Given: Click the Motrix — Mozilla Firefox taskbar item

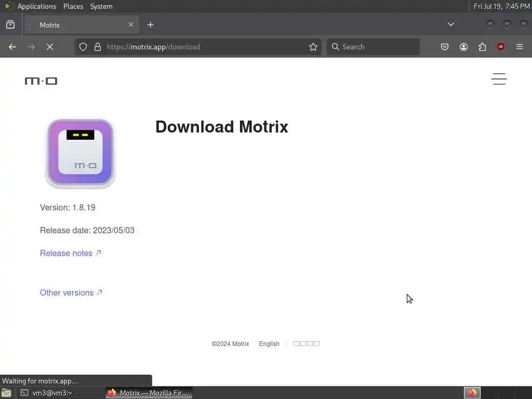Looking at the screenshot, I should point(149,393).
